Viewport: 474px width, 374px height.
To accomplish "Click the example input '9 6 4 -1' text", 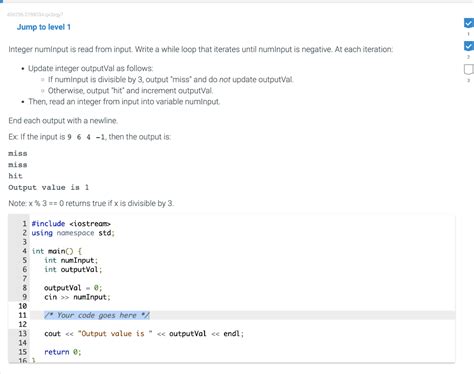I will click(x=86, y=137).
